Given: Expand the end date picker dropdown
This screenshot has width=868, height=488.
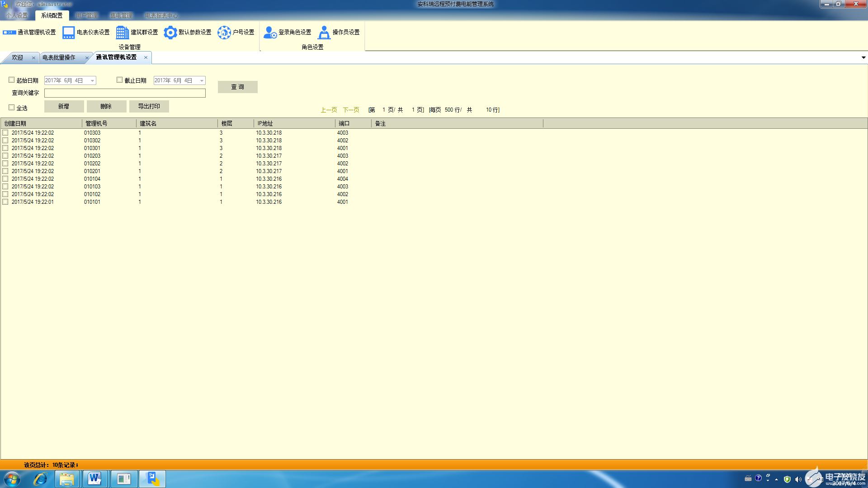Looking at the screenshot, I should 202,81.
